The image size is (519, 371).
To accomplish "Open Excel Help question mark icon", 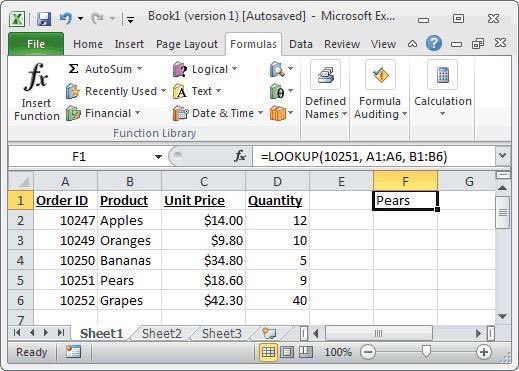I will pos(434,43).
